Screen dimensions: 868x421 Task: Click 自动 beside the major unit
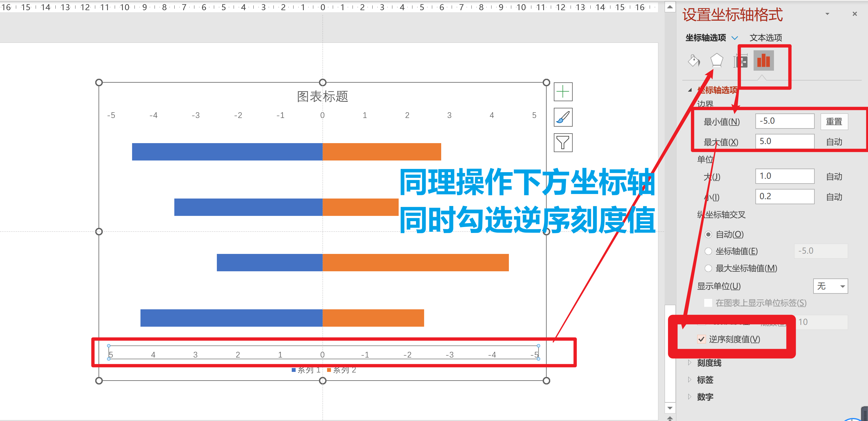click(x=834, y=176)
